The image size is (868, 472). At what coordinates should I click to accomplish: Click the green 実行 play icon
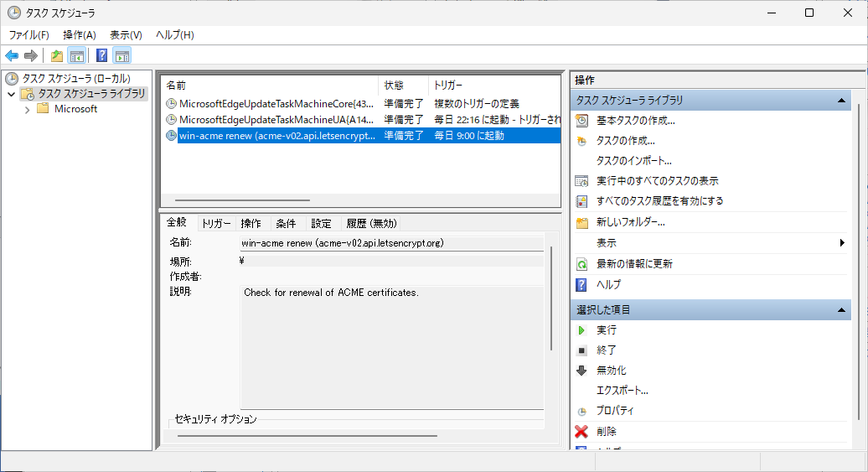point(581,330)
